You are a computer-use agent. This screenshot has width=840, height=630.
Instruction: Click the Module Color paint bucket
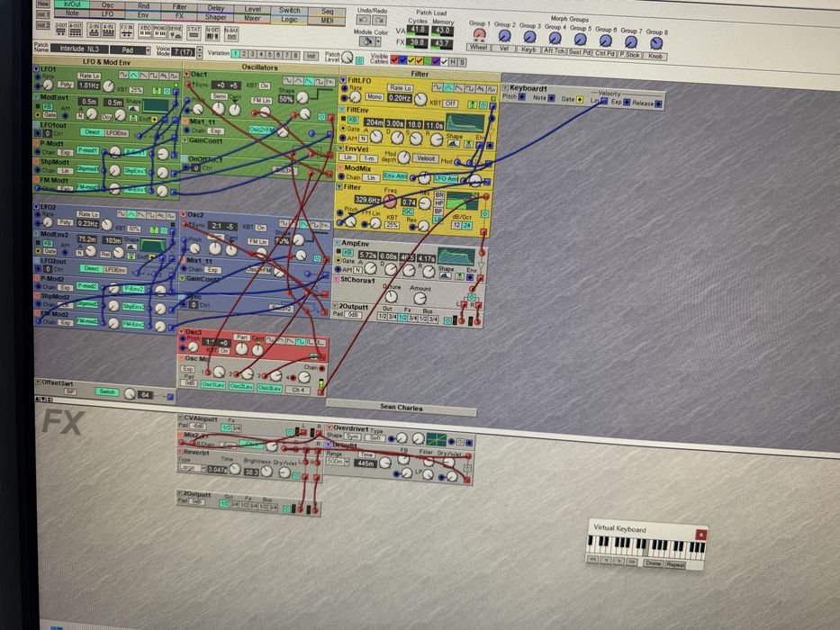[x=367, y=41]
